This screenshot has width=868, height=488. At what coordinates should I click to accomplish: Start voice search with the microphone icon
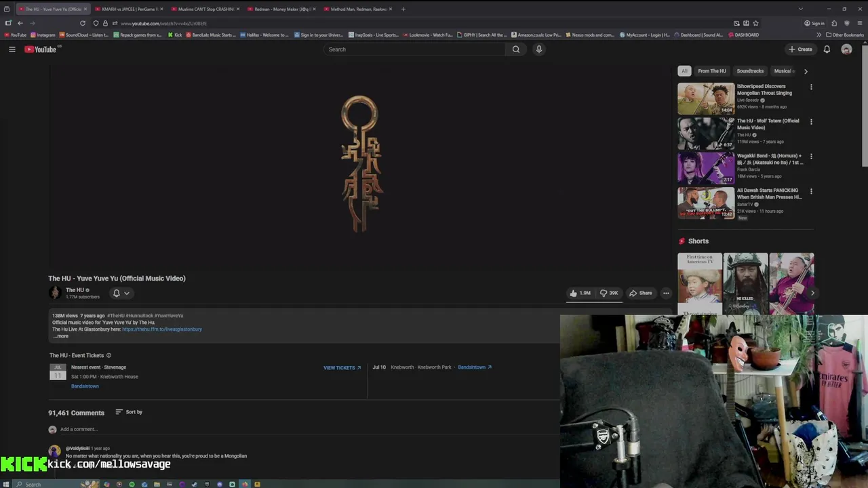point(539,49)
